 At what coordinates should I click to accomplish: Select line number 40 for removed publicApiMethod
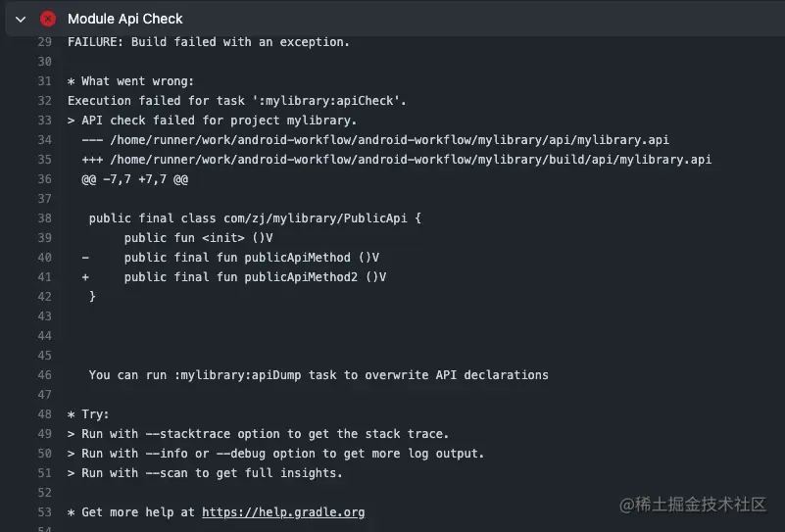click(44, 258)
